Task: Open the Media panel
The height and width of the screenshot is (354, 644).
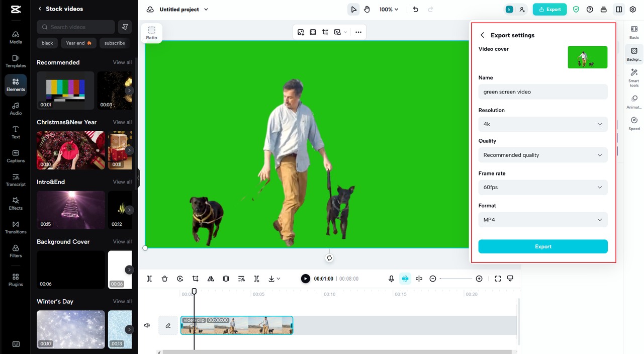Action: click(16, 37)
